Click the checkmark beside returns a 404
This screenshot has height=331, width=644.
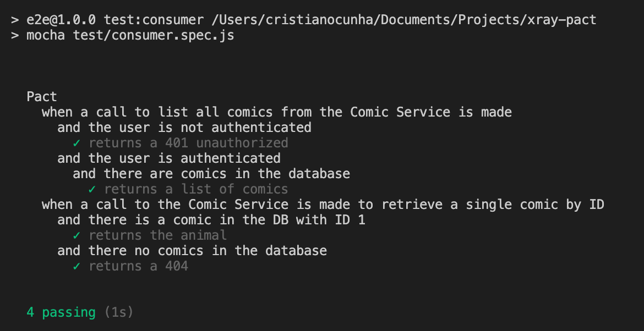pos(77,266)
